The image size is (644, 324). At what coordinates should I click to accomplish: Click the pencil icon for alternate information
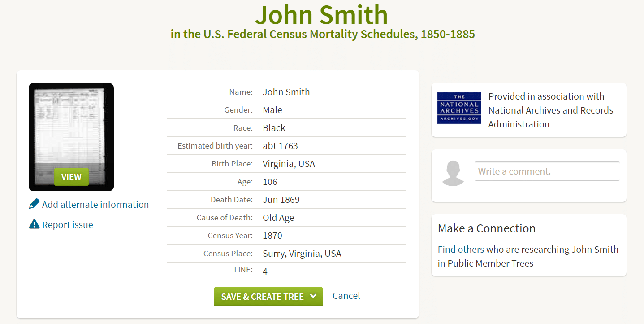34,204
